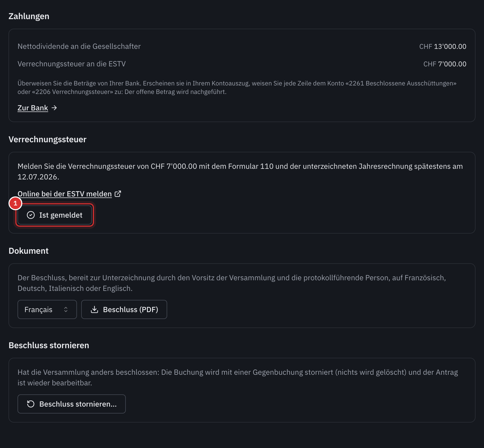Click the Zahlungen section heading
This screenshot has width=484, height=448.
click(29, 16)
